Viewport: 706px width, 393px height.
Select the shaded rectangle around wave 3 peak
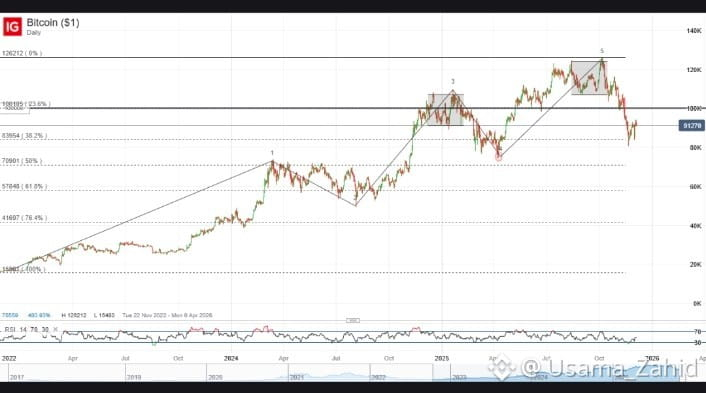[x=445, y=109]
